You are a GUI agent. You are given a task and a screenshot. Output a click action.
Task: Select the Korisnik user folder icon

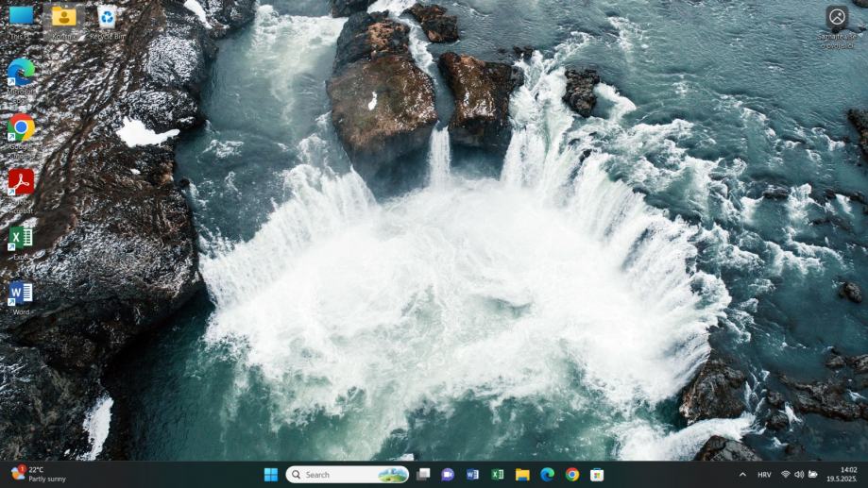point(64,17)
